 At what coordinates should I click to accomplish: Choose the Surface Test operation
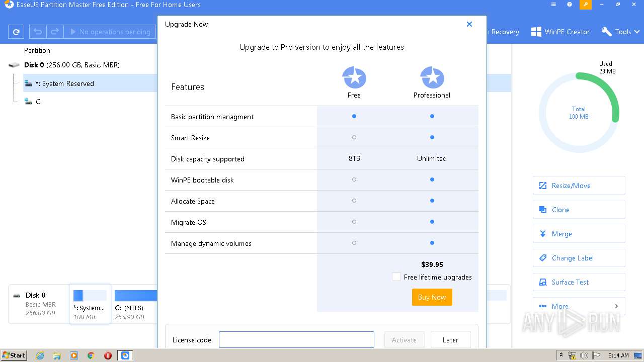coord(579,282)
